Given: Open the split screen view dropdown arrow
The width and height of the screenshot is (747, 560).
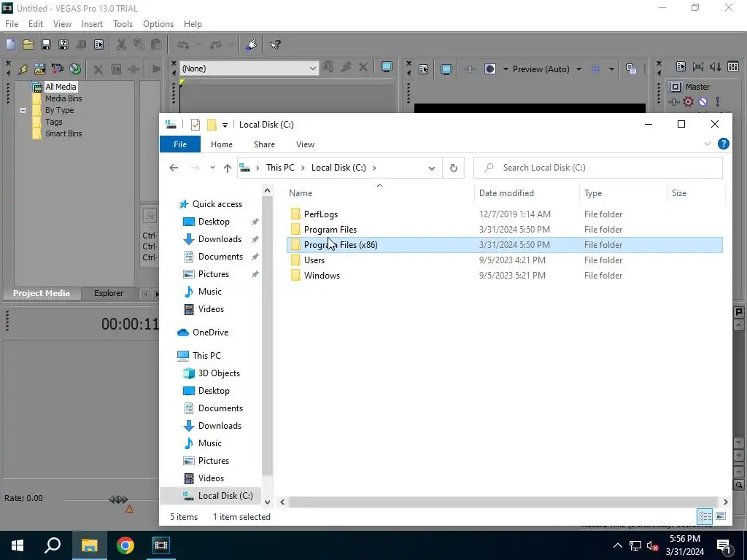Looking at the screenshot, I should pyautogui.click(x=506, y=69).
